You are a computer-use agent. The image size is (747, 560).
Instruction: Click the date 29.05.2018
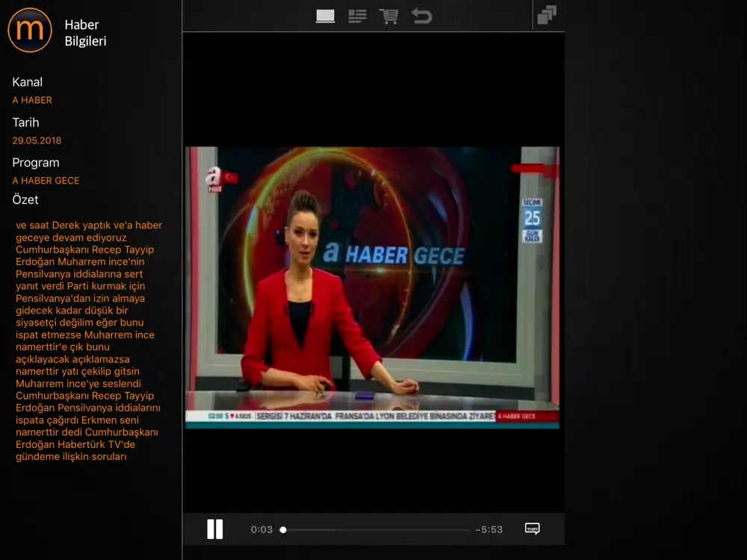[37, 140]
